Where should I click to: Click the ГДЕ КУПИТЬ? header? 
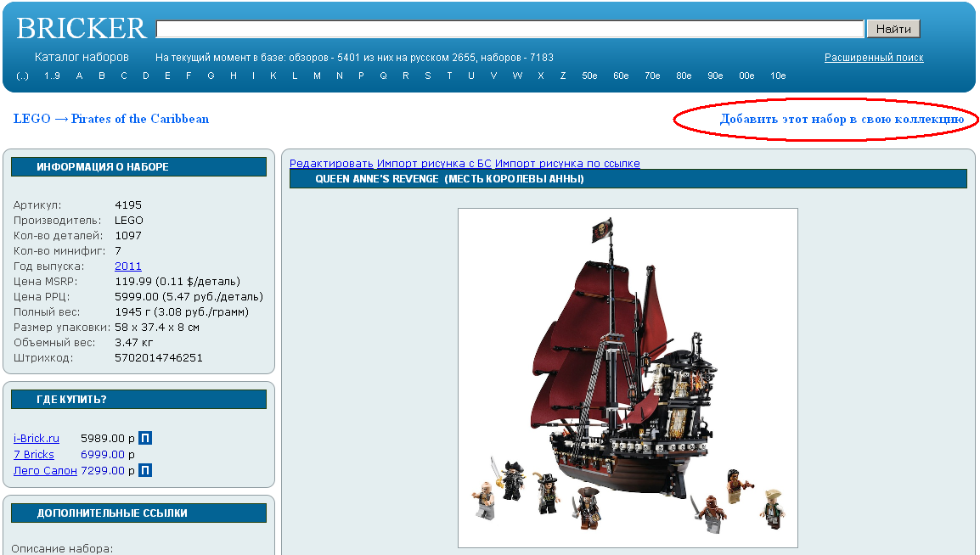tap(138, 400)
